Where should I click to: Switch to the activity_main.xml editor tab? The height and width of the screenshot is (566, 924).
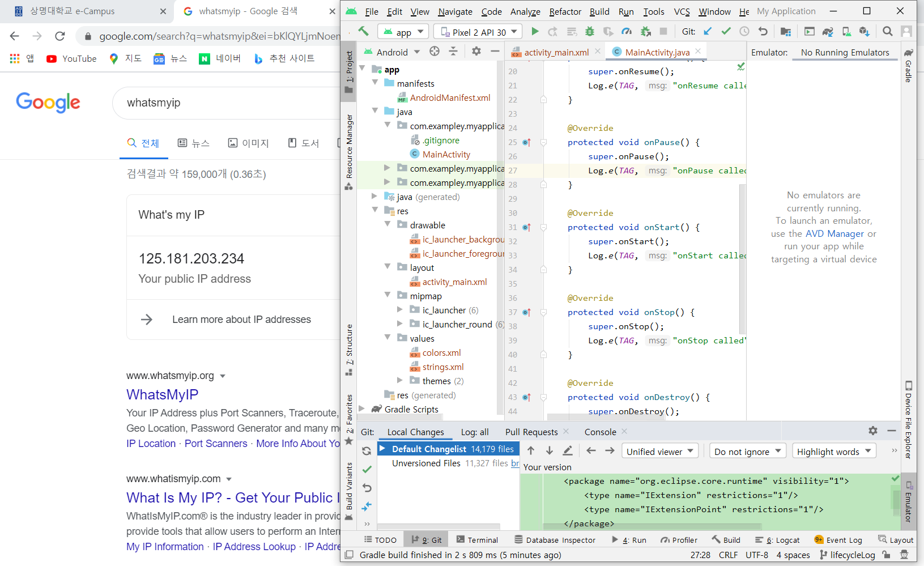pos(556,52)
